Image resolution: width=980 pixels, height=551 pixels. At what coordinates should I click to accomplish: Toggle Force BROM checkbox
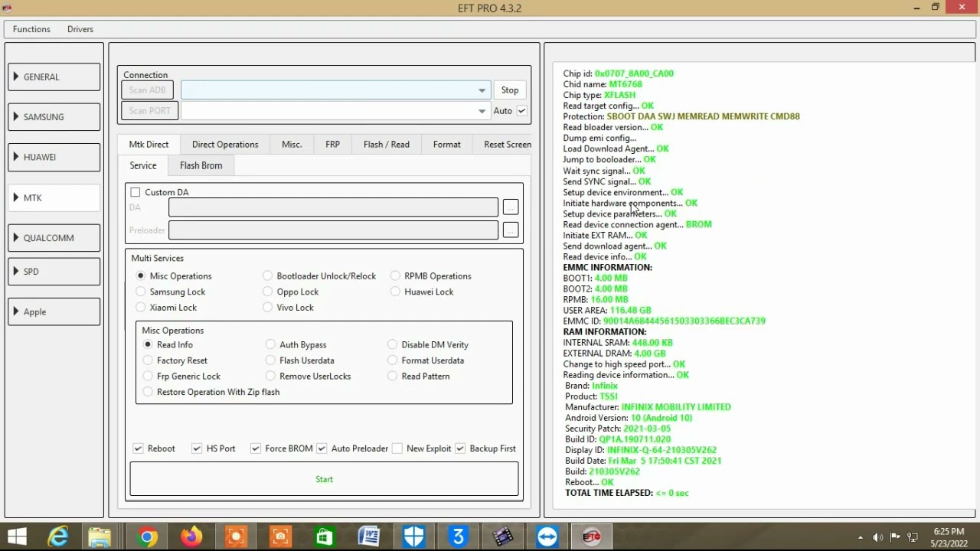[256, 448]
